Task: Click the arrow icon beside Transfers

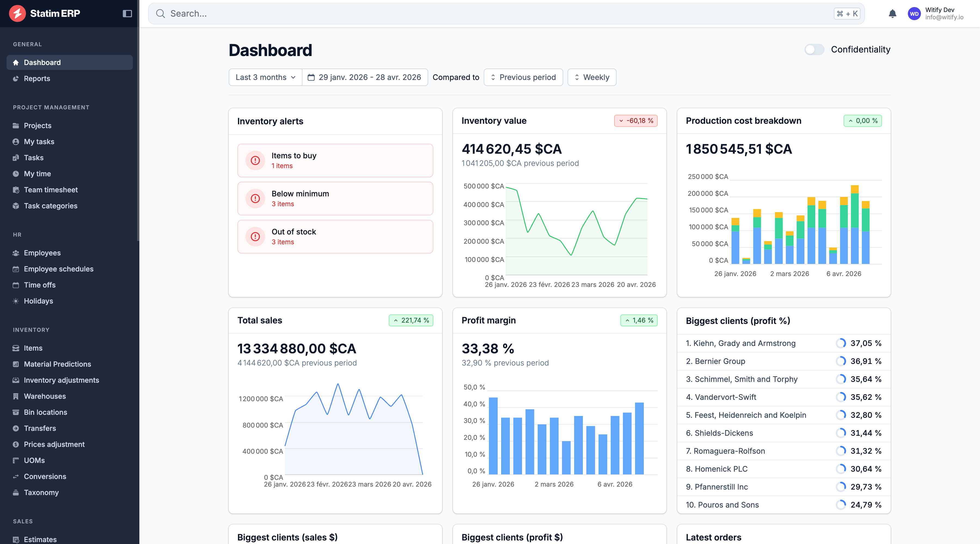Action: click(16, 428)
